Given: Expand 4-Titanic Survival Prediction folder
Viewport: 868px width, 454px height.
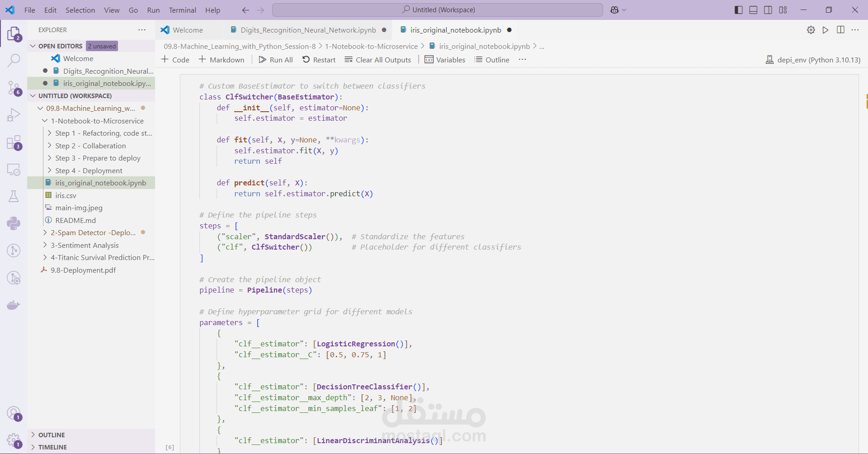Looking at the screenshot, I should point(45,257).
